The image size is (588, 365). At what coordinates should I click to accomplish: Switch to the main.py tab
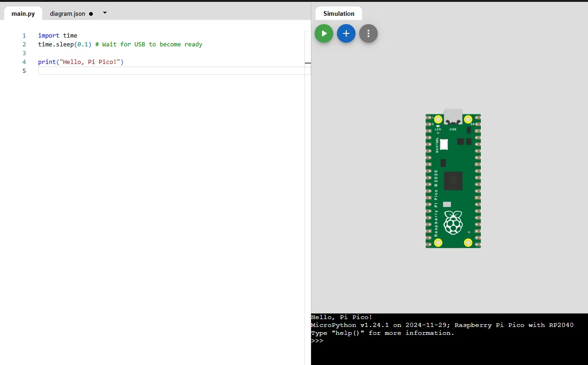pos(23,13)
